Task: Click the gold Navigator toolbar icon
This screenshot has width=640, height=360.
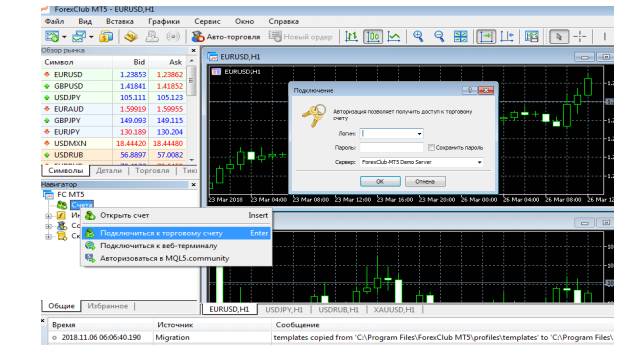Action: [131, 37]
